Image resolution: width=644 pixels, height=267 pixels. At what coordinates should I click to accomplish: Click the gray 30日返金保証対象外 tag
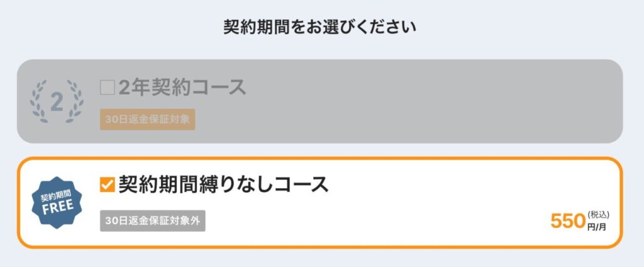point(153,221)
